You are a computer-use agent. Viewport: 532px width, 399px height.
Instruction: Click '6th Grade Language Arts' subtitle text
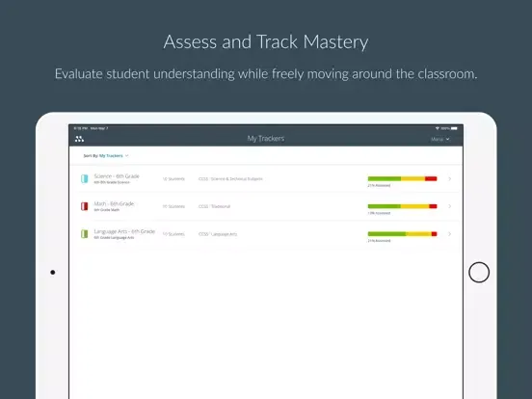pos(114,238)
